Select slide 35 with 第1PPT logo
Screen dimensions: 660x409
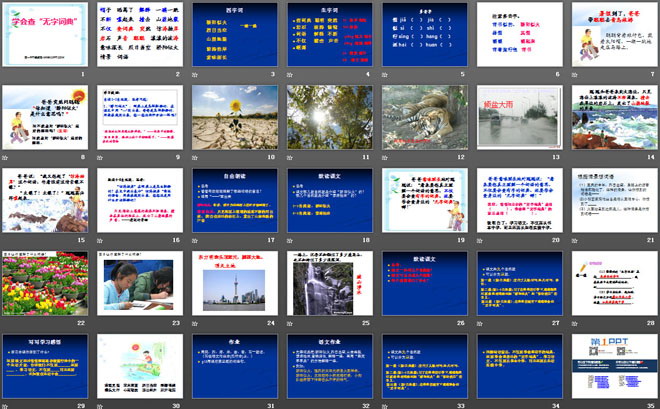pyautogui.click(x=610, y=366)
